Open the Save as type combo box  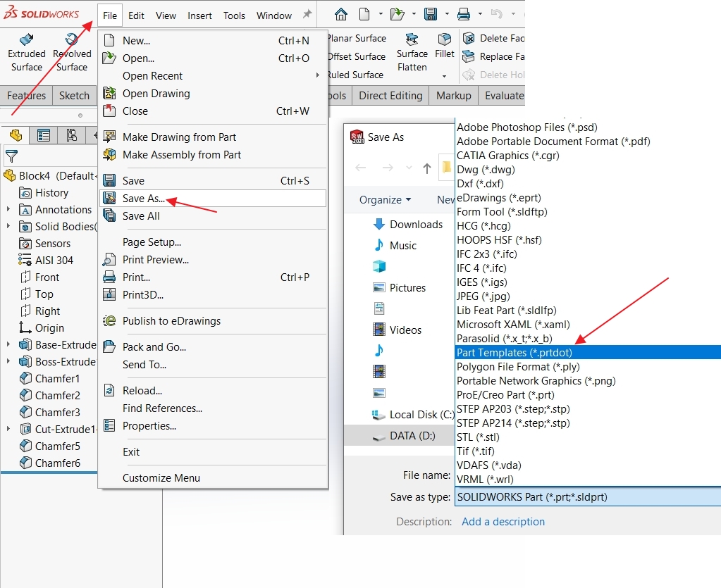588,497
